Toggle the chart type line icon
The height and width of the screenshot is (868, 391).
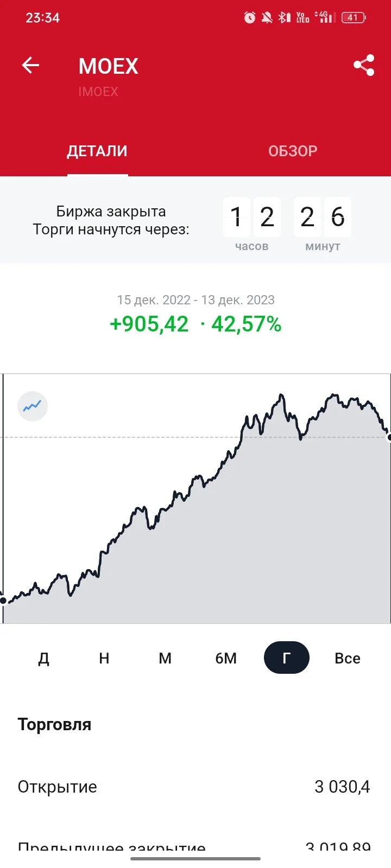coord(33,406)
